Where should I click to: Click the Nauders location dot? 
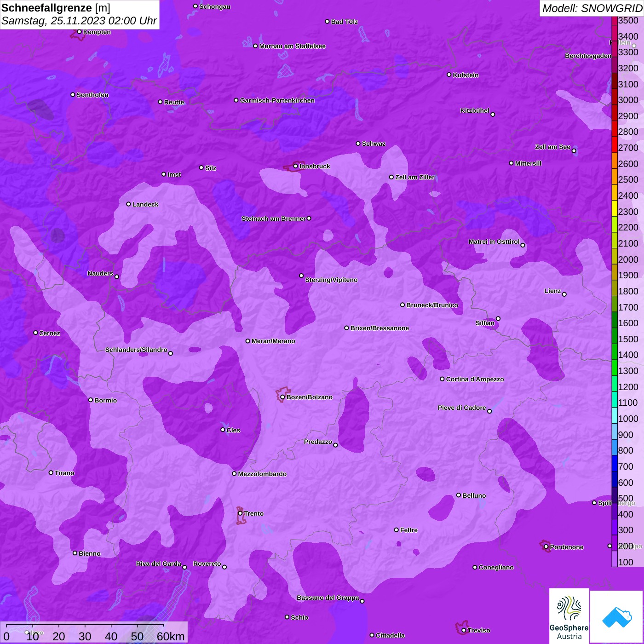coord(117,277)
